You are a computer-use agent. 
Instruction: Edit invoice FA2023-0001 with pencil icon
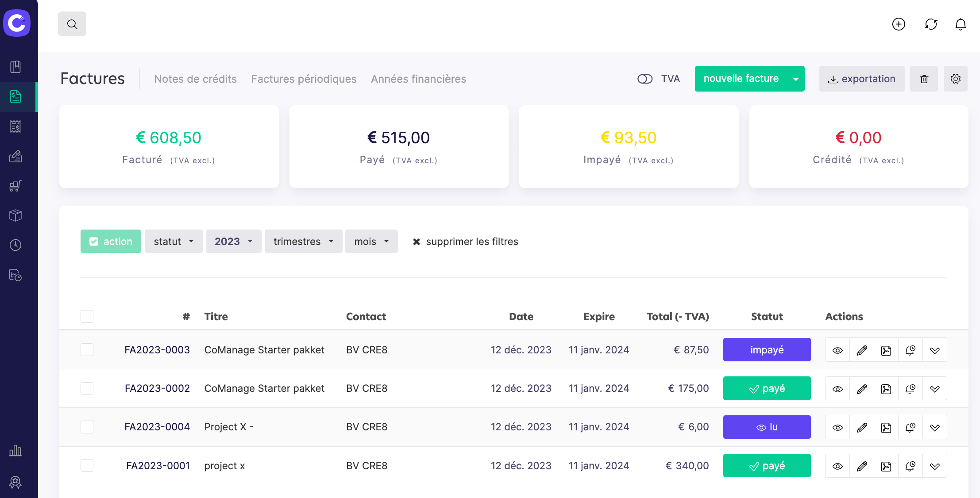[862, 466]
